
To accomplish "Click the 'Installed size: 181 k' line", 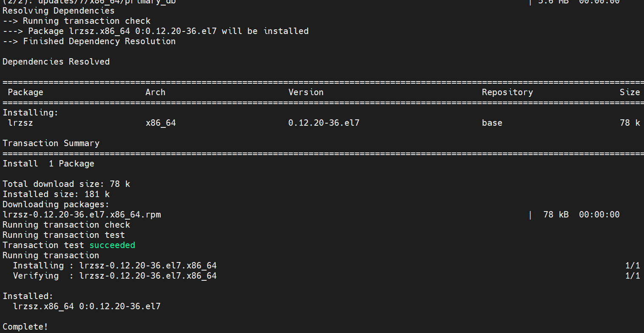I will point(56,194).
